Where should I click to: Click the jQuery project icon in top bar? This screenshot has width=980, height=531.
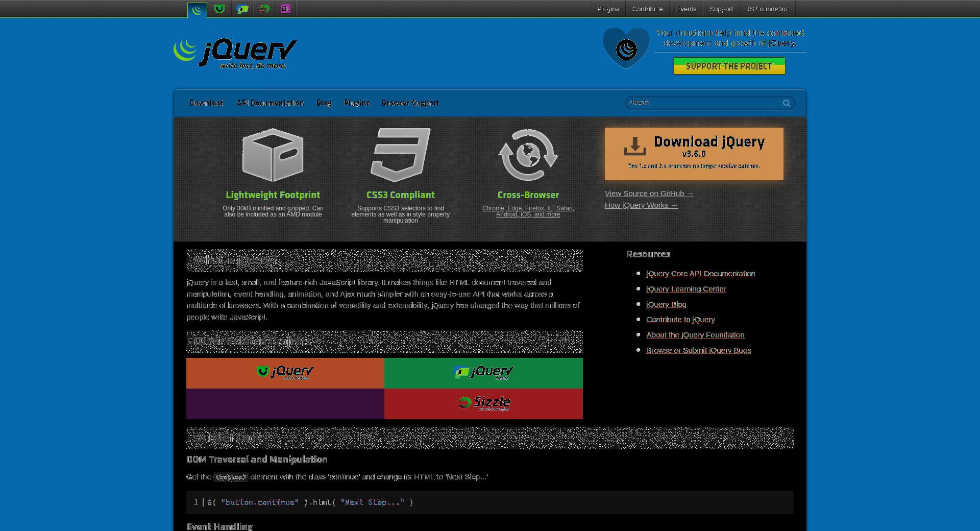coord(197,9)
